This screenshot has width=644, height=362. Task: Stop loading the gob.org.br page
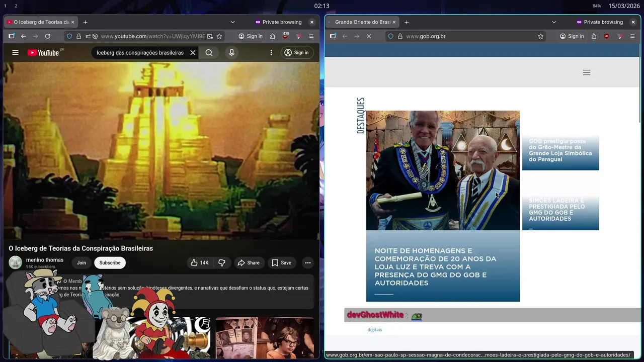tap(369, 36)
